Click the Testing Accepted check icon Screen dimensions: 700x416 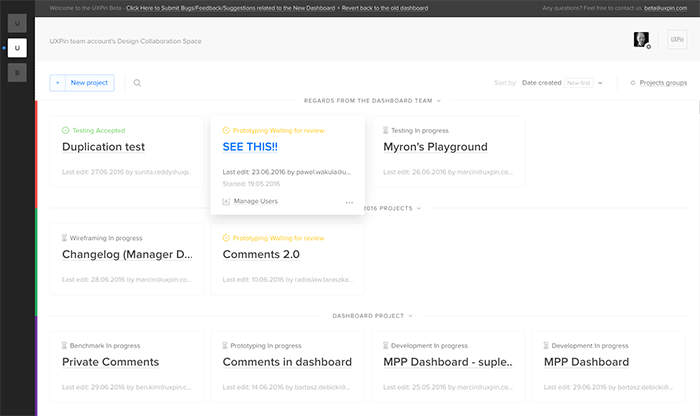pos(66,130)
